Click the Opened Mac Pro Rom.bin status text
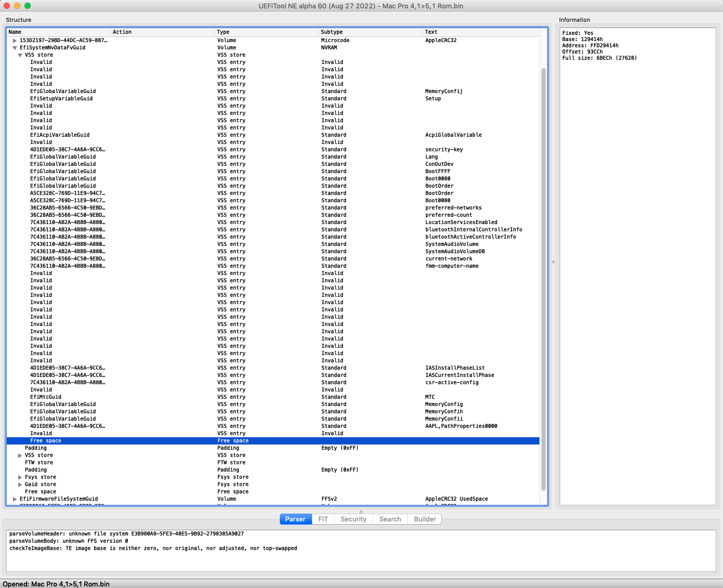This screenshot has height=588, width=723. 56,584
